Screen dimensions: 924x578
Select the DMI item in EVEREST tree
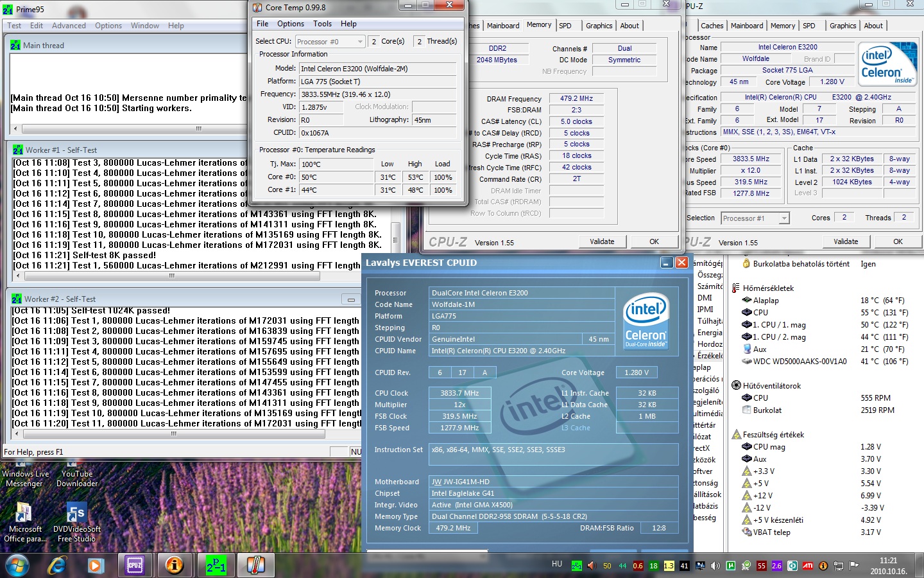coord(705,297)
